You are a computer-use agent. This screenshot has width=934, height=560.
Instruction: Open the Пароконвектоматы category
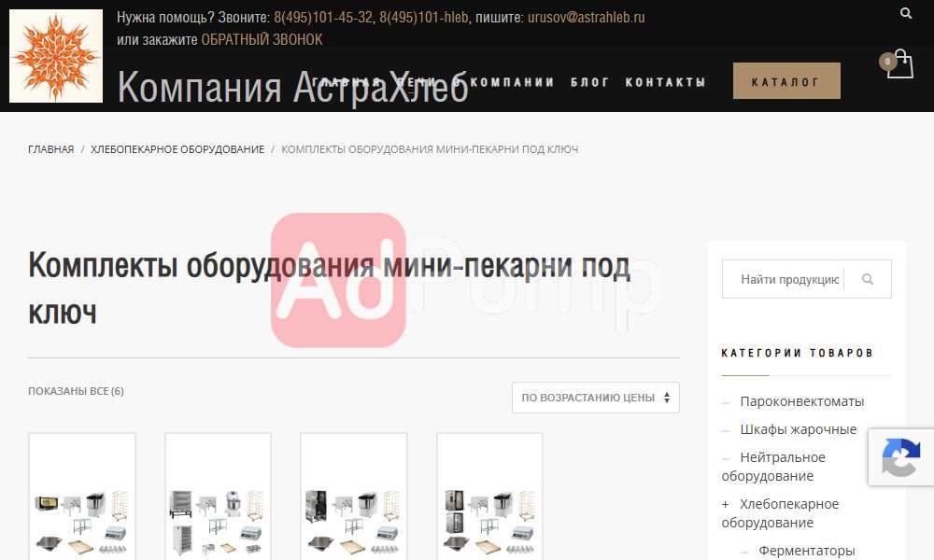(x=801, y=401)
